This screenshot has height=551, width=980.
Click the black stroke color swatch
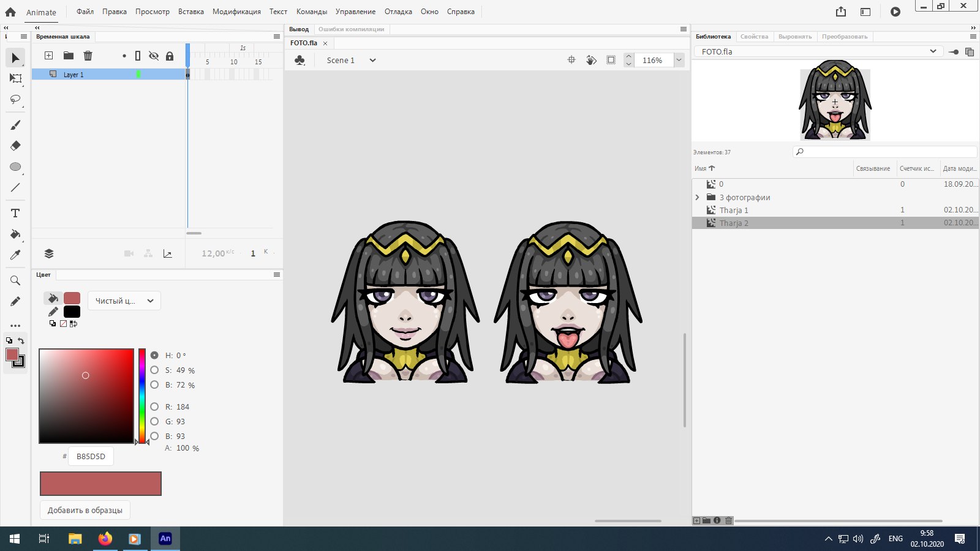(72, 312)
